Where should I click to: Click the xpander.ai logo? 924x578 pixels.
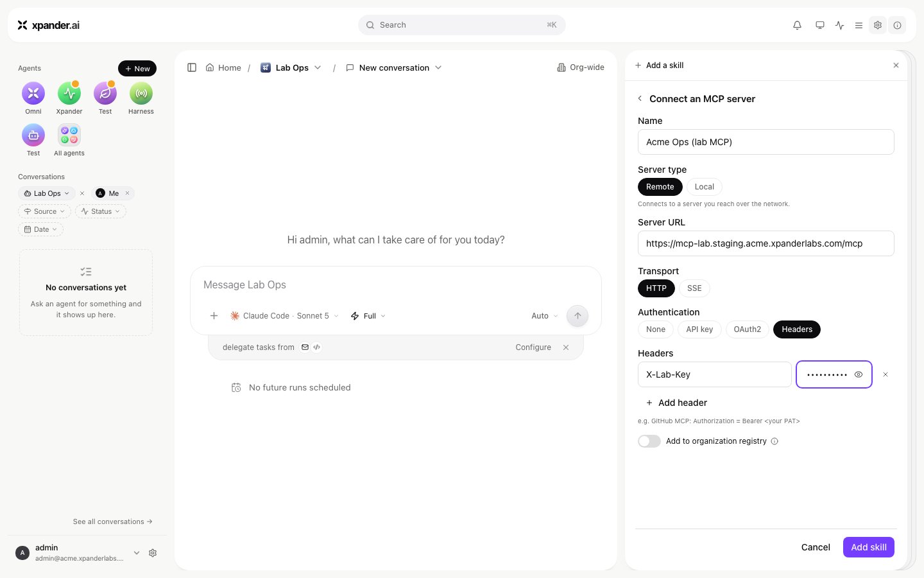click(49, 25)
